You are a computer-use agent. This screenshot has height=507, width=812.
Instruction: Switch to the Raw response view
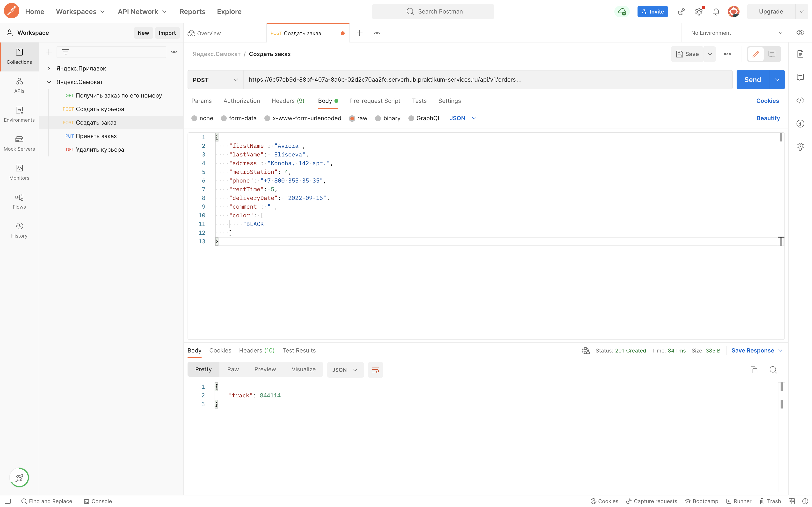pyautogui.click(x=233, y=369)
